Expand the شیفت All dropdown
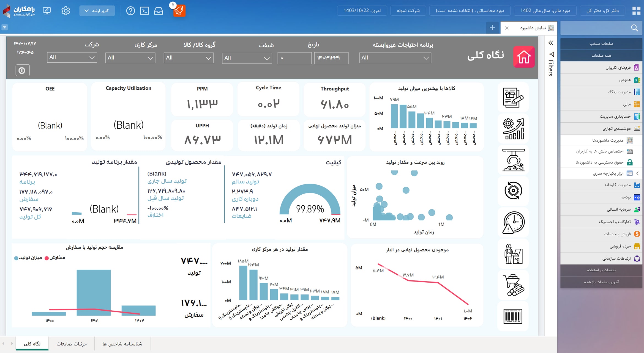The width and height of the screenshot is (644, 353). pyautogui.click(x=247, y=58)
